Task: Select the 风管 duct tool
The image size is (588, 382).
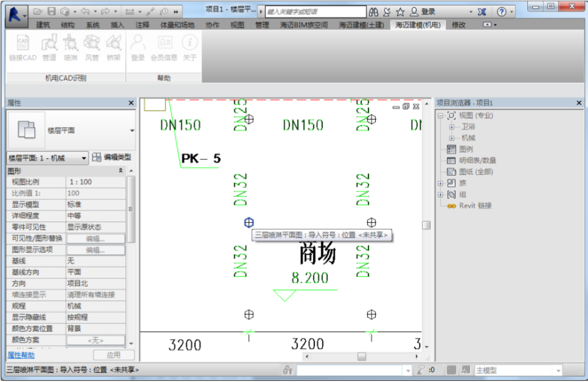Action: coord(92,47)
